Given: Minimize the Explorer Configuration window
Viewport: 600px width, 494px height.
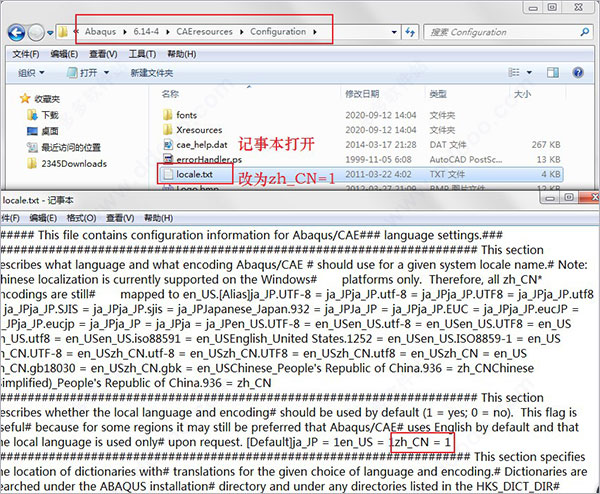Looking at the screenshot, I should [x=533, y=7].
